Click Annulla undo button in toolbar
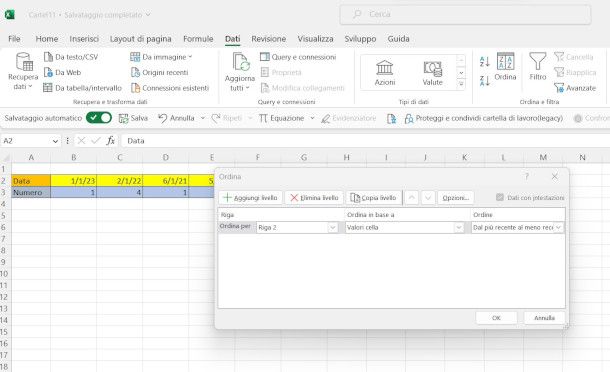The height and width of the screenshot is (372, 610). 176,118
